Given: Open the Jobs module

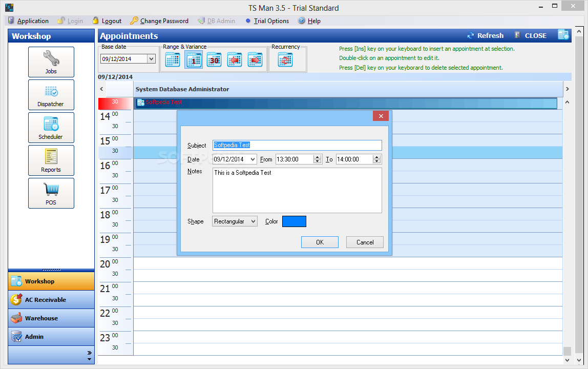Looking at the screenshot, I should tap(51, 62).
